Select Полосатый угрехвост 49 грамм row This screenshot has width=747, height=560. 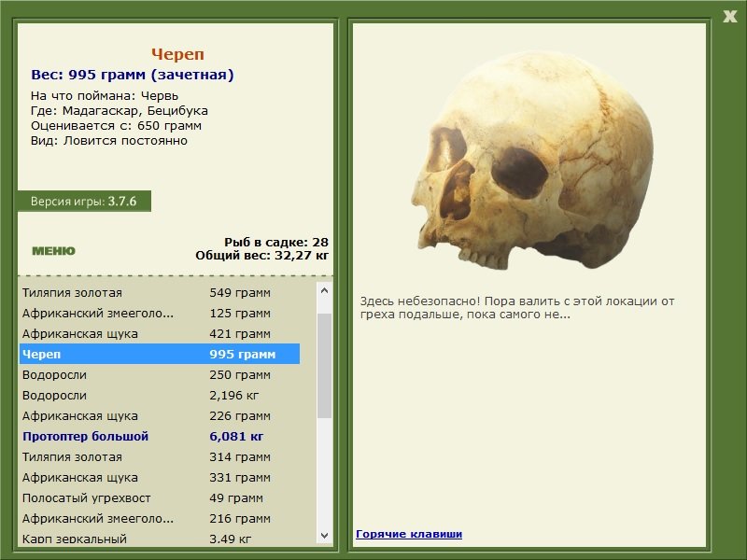(x=160, y=497)
